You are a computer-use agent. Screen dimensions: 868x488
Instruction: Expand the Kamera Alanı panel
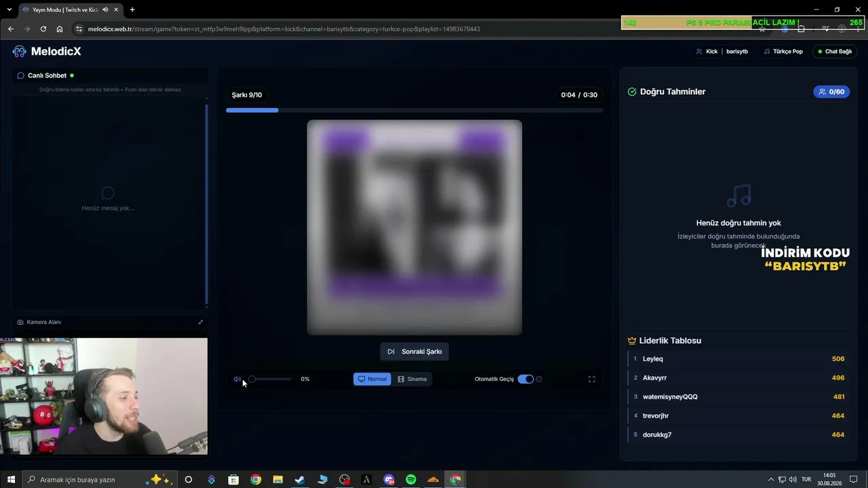200,323
